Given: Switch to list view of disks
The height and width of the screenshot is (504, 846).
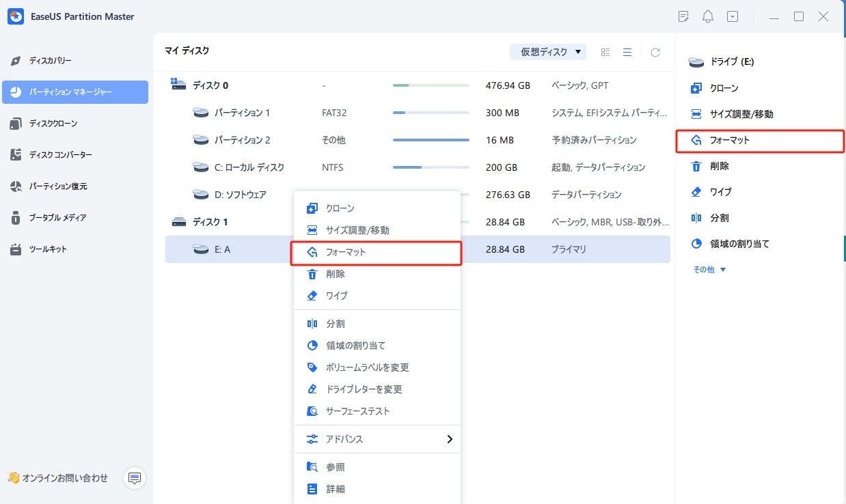Looking at the screenshot, I should [627, 51].
